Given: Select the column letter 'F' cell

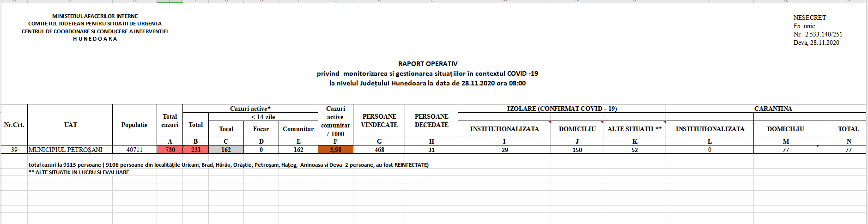Looking at the screenshot, I should [335, 141].
